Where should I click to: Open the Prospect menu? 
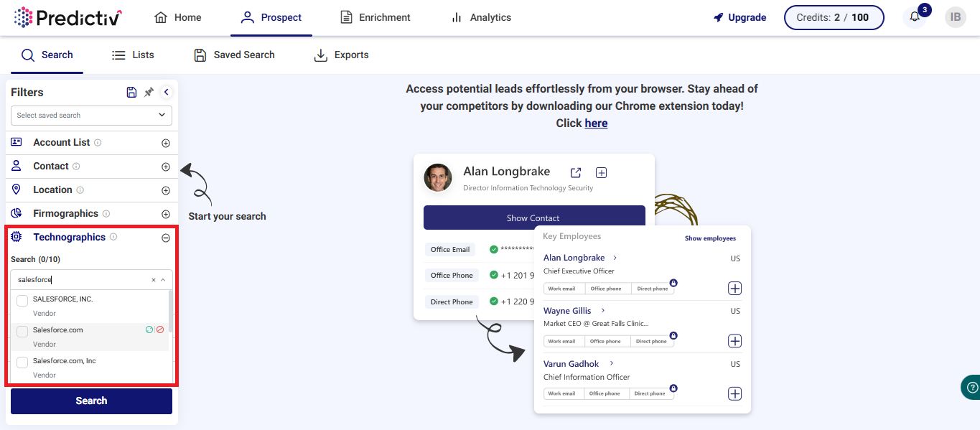(x=271, y=17)
